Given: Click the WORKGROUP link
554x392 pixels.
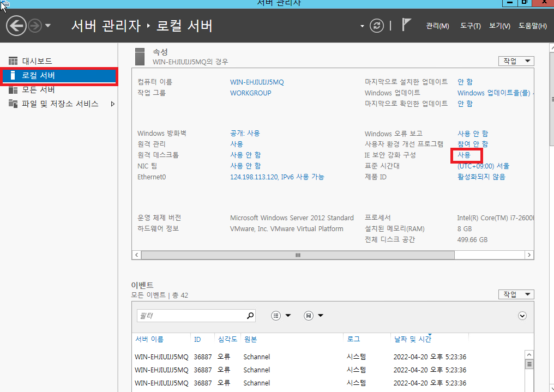Looking at the screenshot, I should pyautogui.click(x=250, y=93).
